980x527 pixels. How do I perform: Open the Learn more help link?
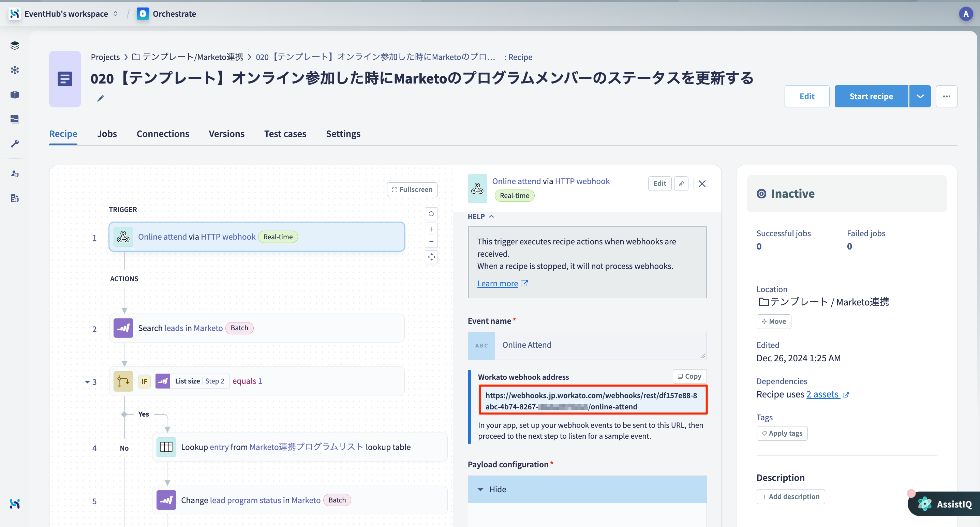[502, 284]
